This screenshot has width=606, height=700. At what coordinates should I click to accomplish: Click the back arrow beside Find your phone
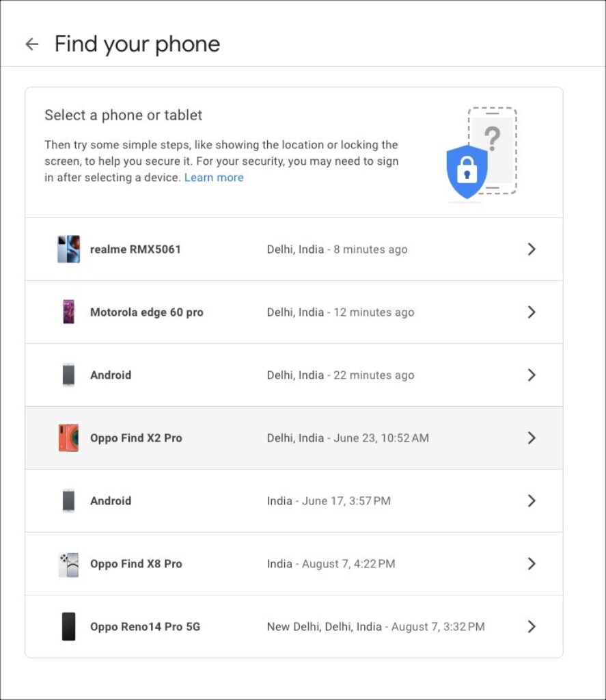pos(32,44)
